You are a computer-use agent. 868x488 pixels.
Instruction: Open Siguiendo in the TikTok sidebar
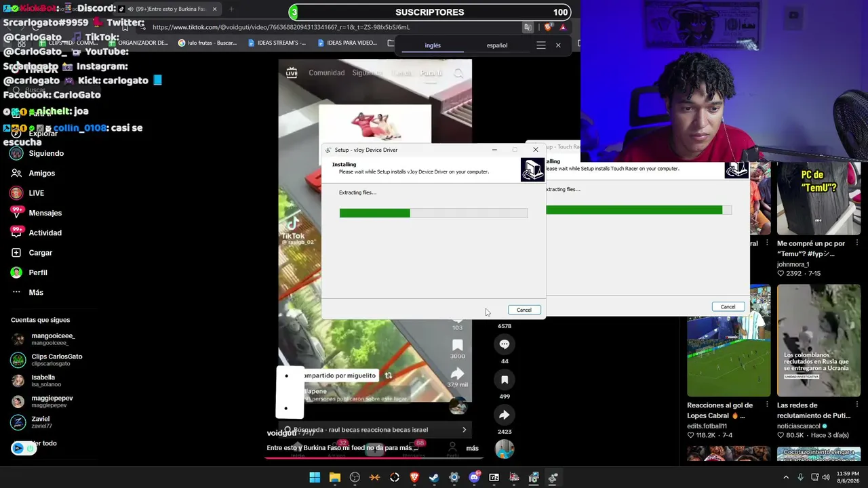coord(38,153)
